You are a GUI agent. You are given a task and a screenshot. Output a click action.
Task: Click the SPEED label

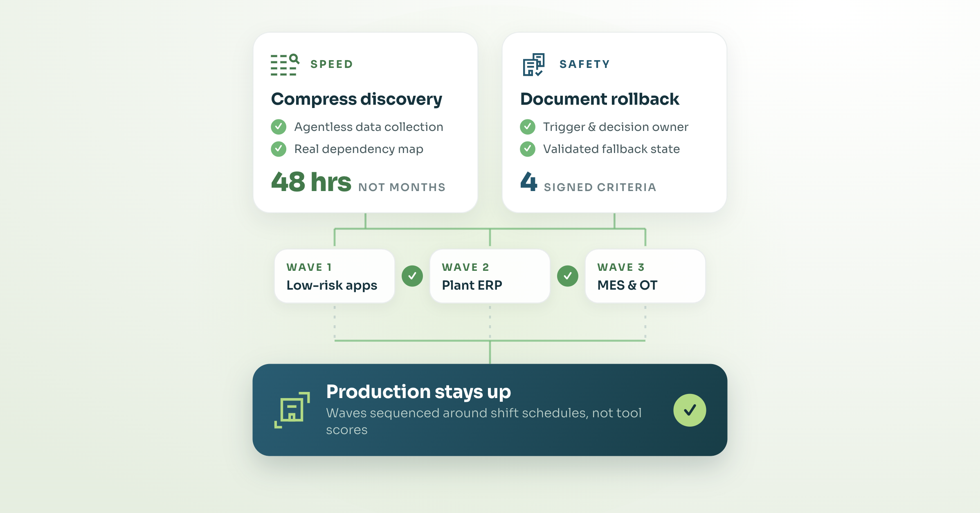332,64
